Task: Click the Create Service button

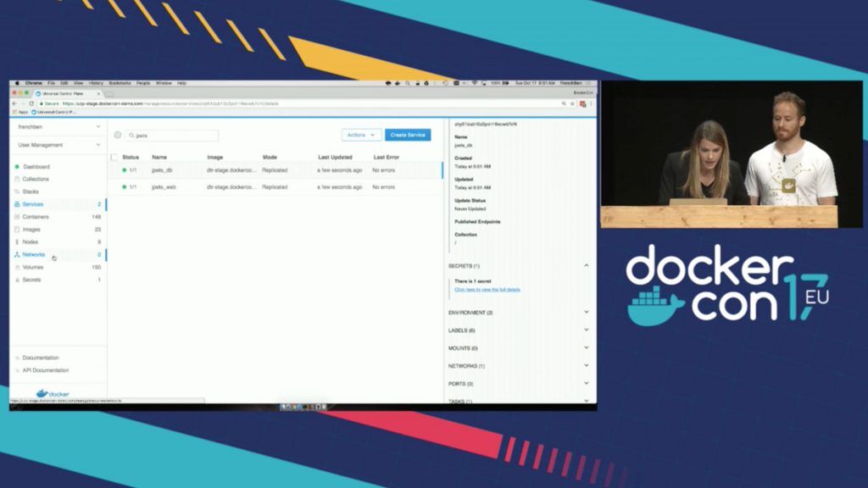Action: 408,135
